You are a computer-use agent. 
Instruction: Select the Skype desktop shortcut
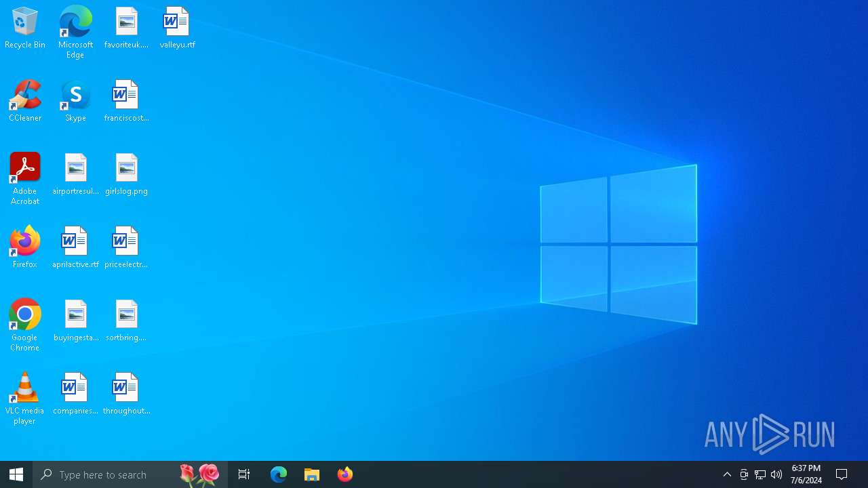pos(75,102)
